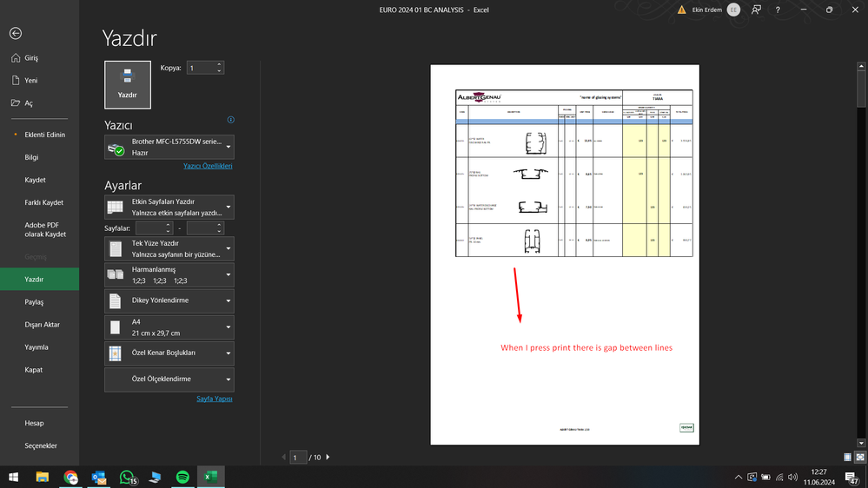Open the A4 paper size dropdown
This screenshot has height=488, width=868.
click(169, 327)
